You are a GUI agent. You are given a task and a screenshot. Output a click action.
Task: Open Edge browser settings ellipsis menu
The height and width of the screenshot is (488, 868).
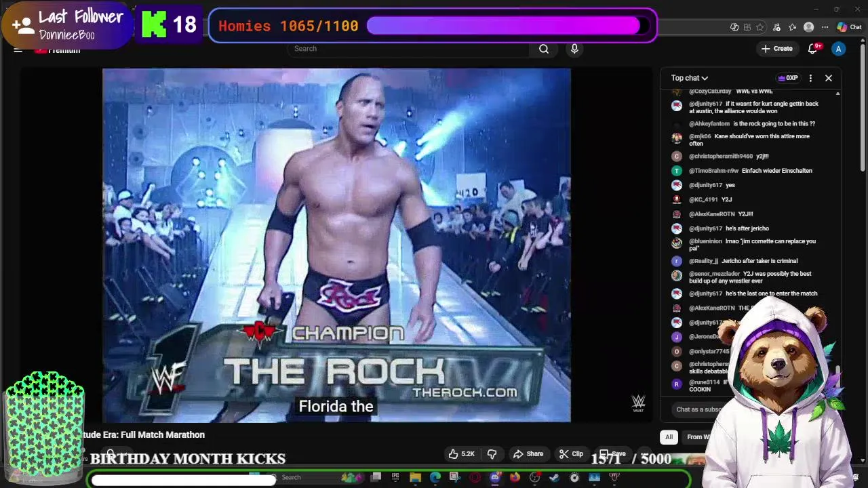click(x=825, y=27)
